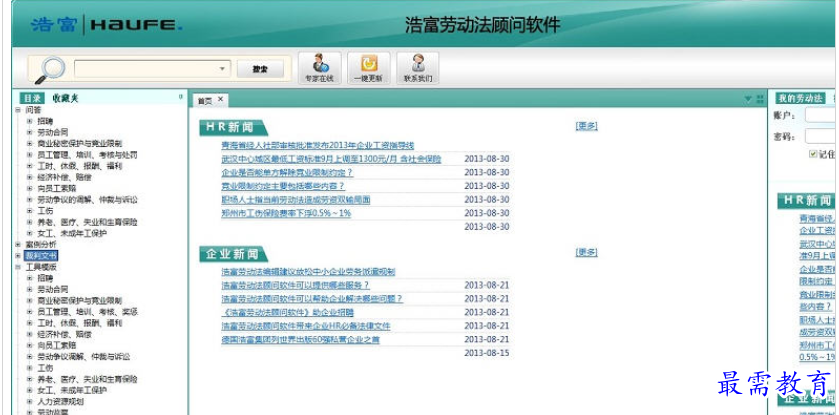Open the 郑州市工伤保险费率下浮 news link

(286, 213)
